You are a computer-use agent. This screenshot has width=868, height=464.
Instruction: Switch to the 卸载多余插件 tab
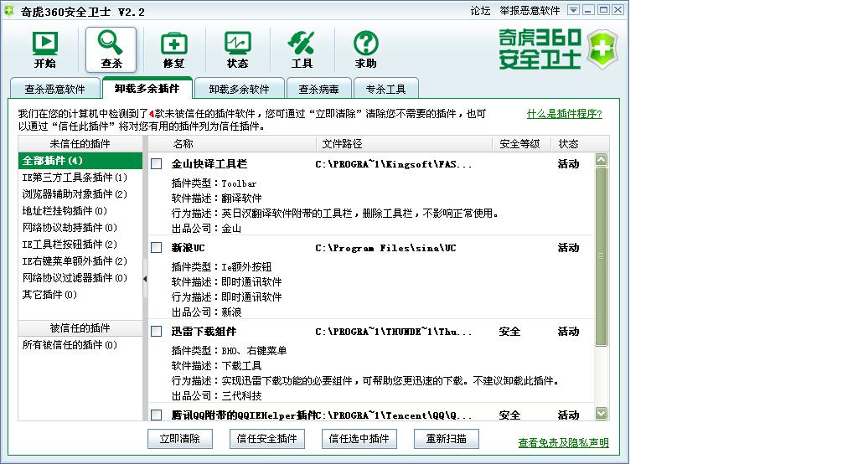pyautogui.click(x=147, y=88)
